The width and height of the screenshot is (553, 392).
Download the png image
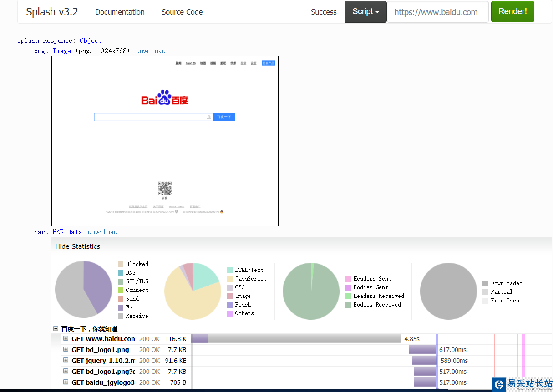(151, 51)
